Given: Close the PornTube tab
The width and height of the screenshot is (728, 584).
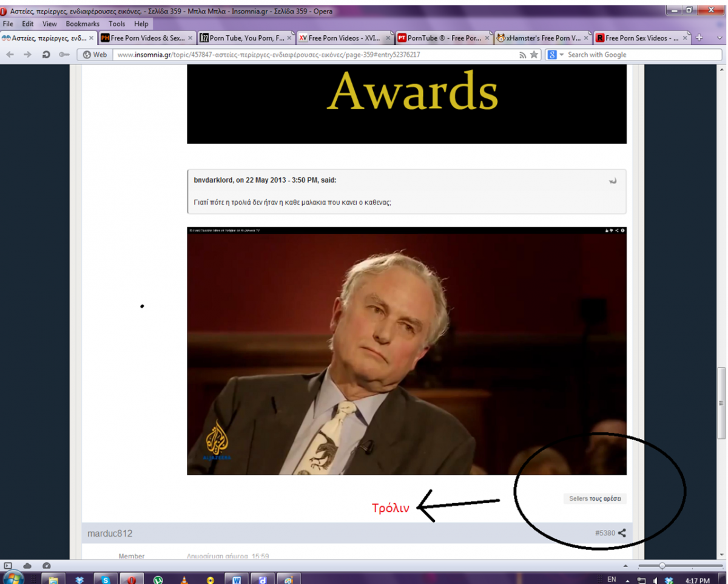Looking at the screenshot, I should 487,38.
